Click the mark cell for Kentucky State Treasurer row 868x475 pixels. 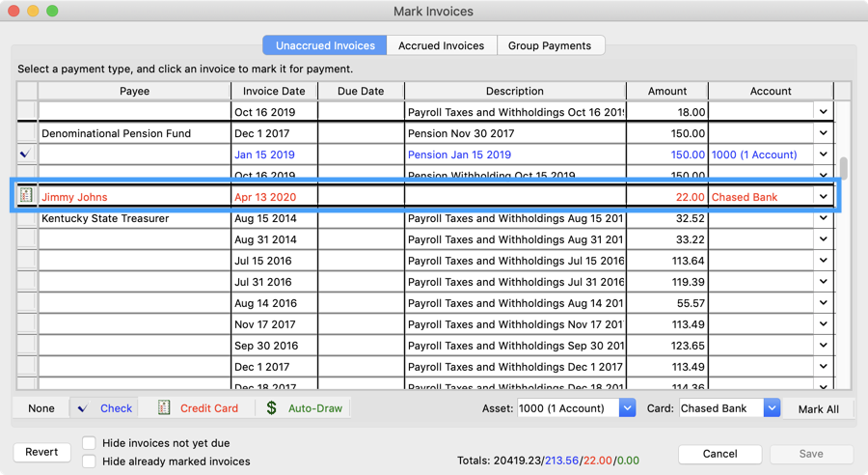click(x=26, y=218)
